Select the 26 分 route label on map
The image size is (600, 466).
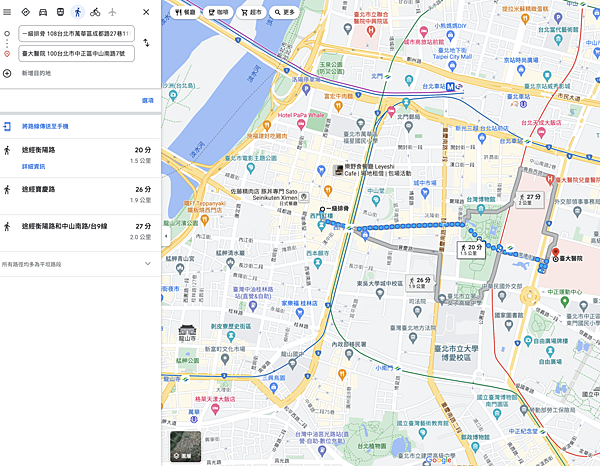coord(419,282)
